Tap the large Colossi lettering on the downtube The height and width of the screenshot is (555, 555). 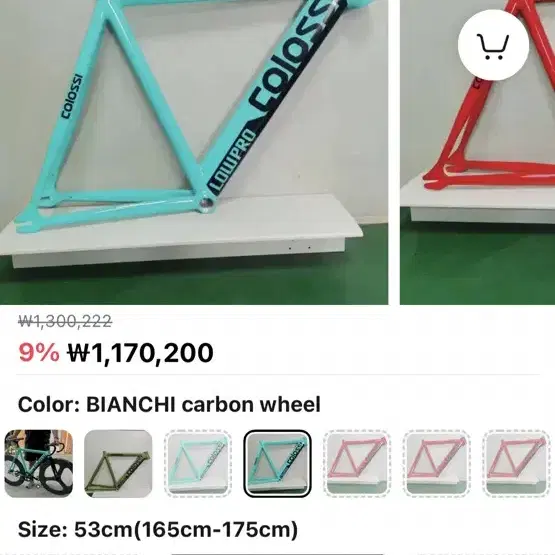(x=293, y=55)
